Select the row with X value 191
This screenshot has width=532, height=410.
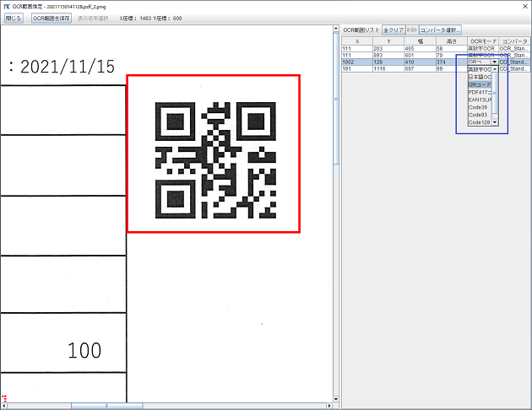[x=436, y=69]
